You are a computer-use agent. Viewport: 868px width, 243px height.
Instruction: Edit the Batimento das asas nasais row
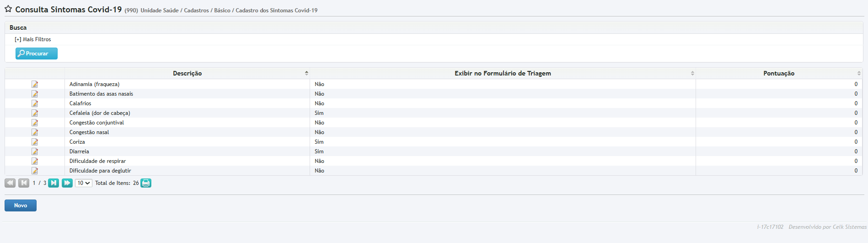click(x=35, y=94)
